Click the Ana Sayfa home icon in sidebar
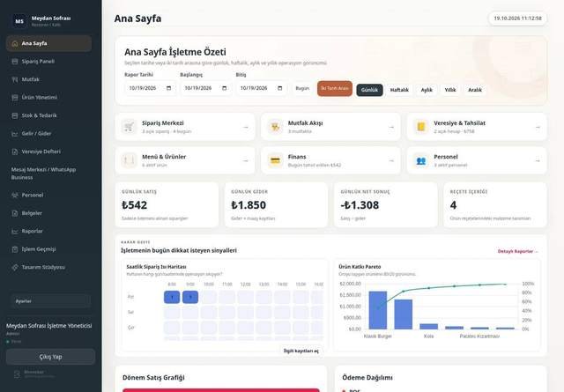 pos(15,43)
